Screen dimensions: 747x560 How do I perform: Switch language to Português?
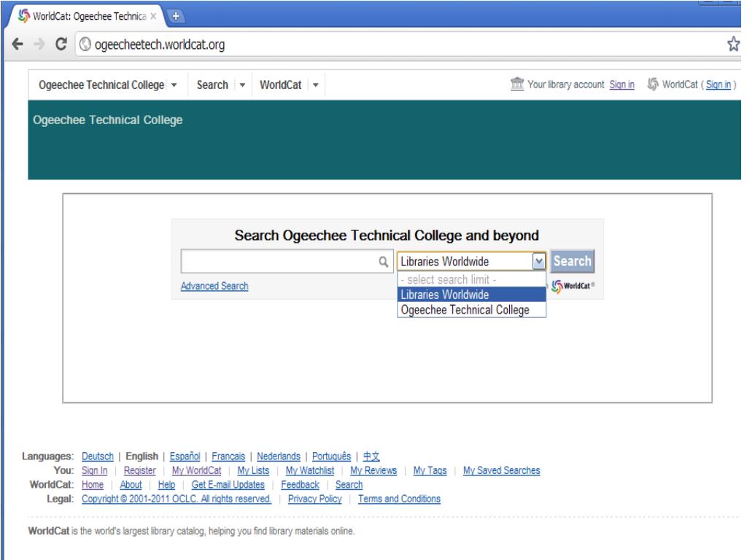(x=332, y=456)
